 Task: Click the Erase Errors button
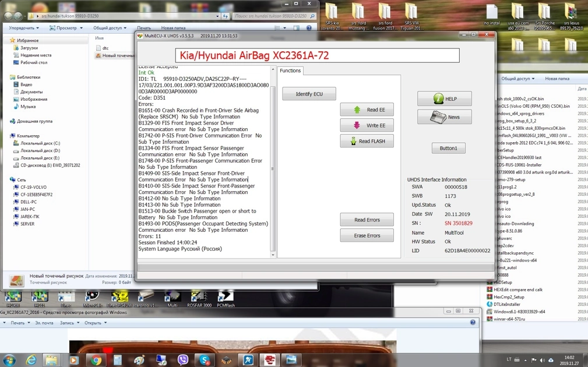pos(367,235)
